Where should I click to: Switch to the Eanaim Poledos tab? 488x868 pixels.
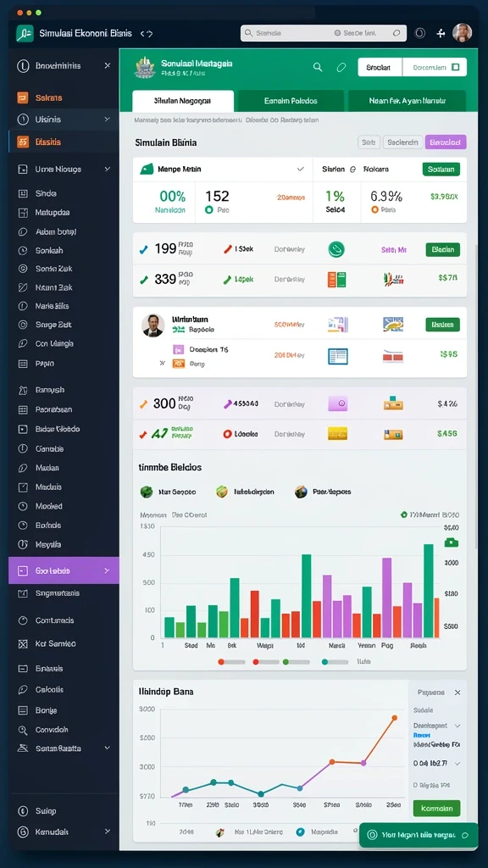coord(291,102)
